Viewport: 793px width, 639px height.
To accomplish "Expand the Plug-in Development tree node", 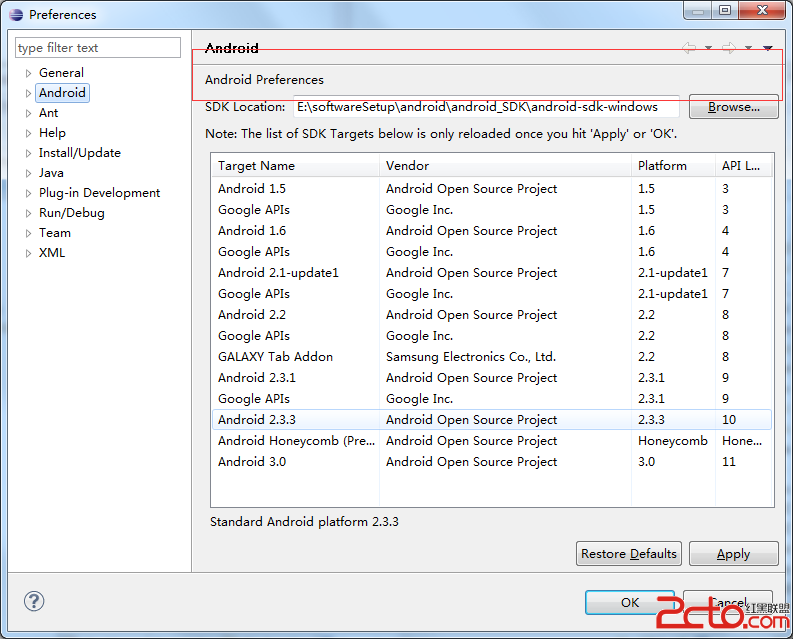I will tap(28, 193).
